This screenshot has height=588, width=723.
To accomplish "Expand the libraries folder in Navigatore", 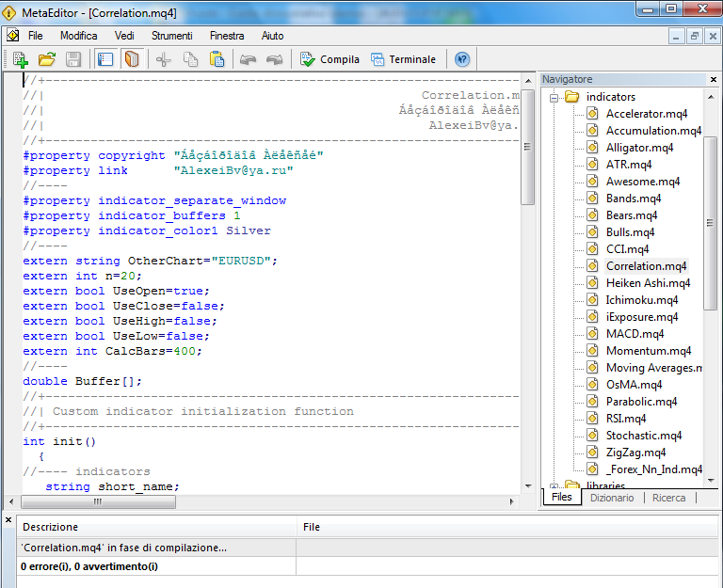I will (x=554, y=486).
